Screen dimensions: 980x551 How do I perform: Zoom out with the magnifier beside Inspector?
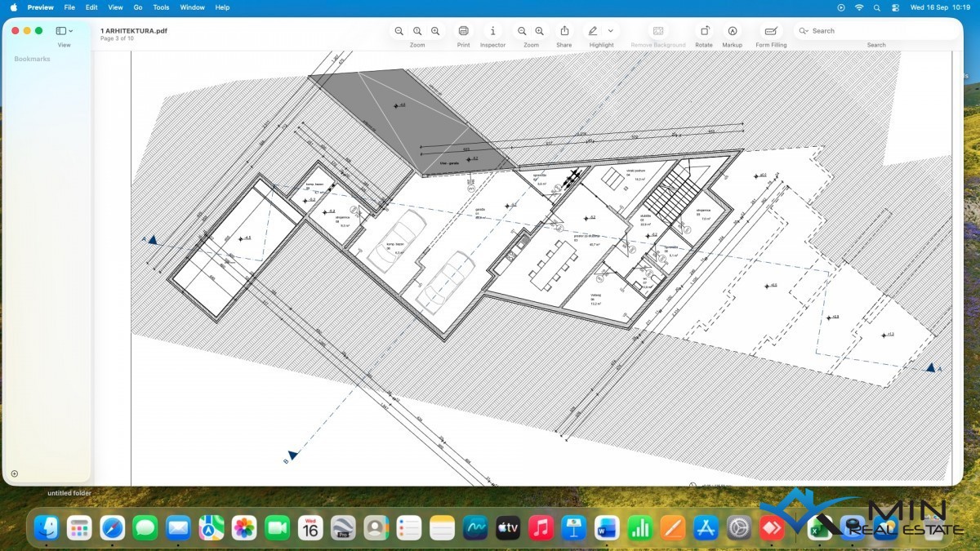click(x=522, y=31)
